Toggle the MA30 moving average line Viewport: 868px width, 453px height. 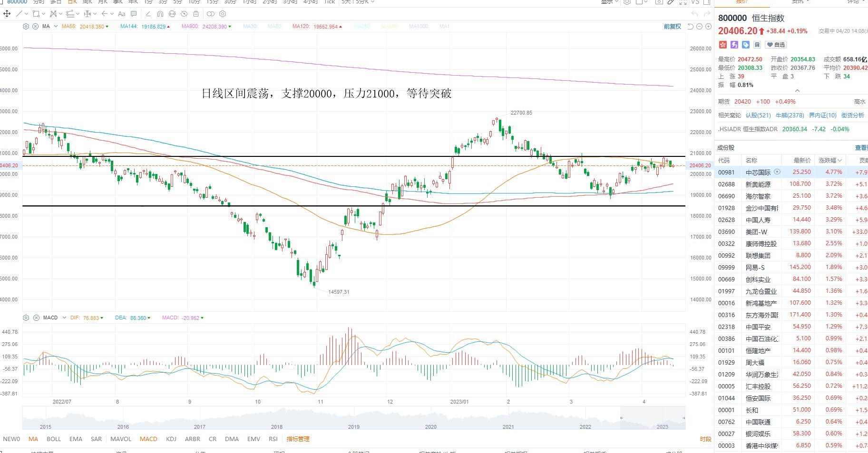point(250,27)
